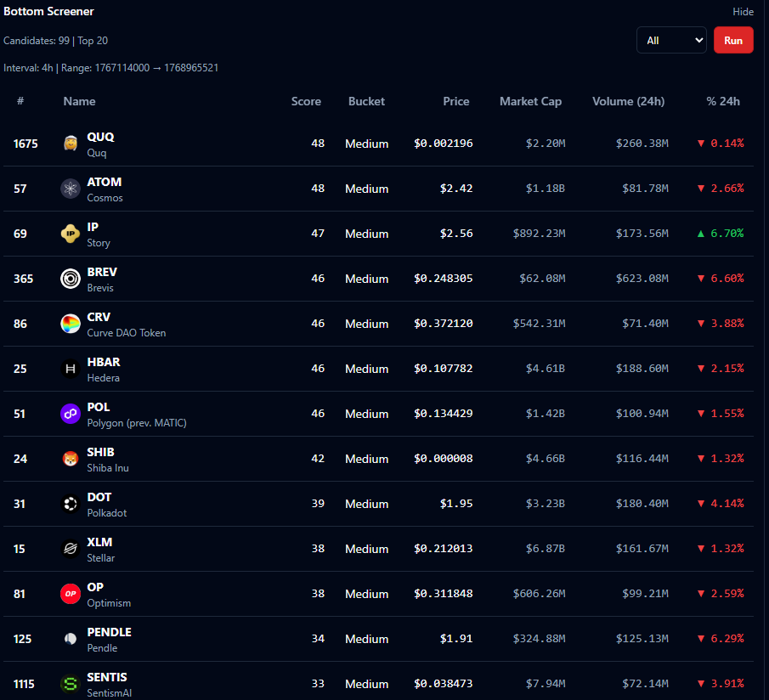Image resolution: width=769 pixels, height=700 pixels.
Task: Click the QUQ coin logo icon
Action: [71, 144]
